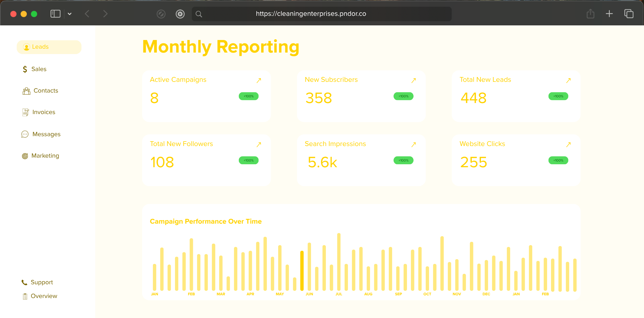Click the Campaign Performance Over Time heading
The image size is (644, 318).
(206, 222)
